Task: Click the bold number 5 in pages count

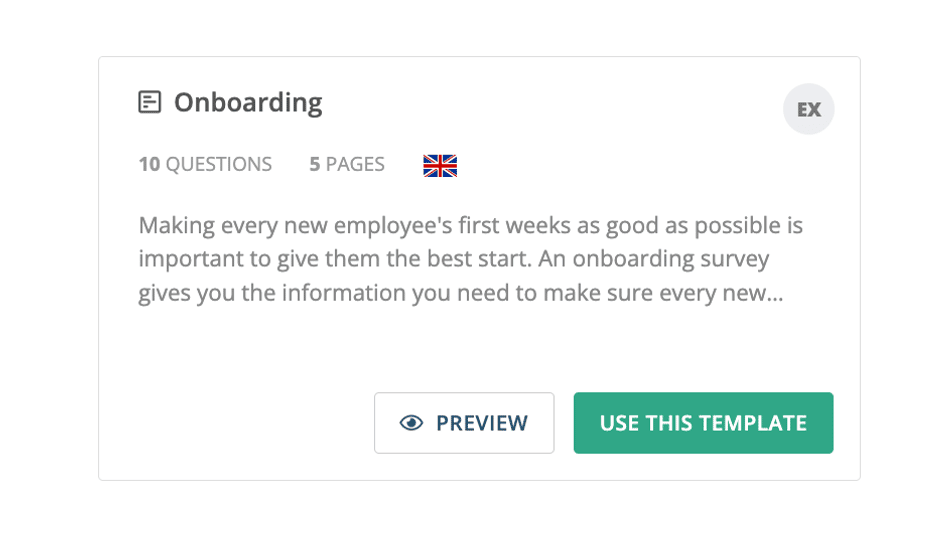Action: click(315, 164)
